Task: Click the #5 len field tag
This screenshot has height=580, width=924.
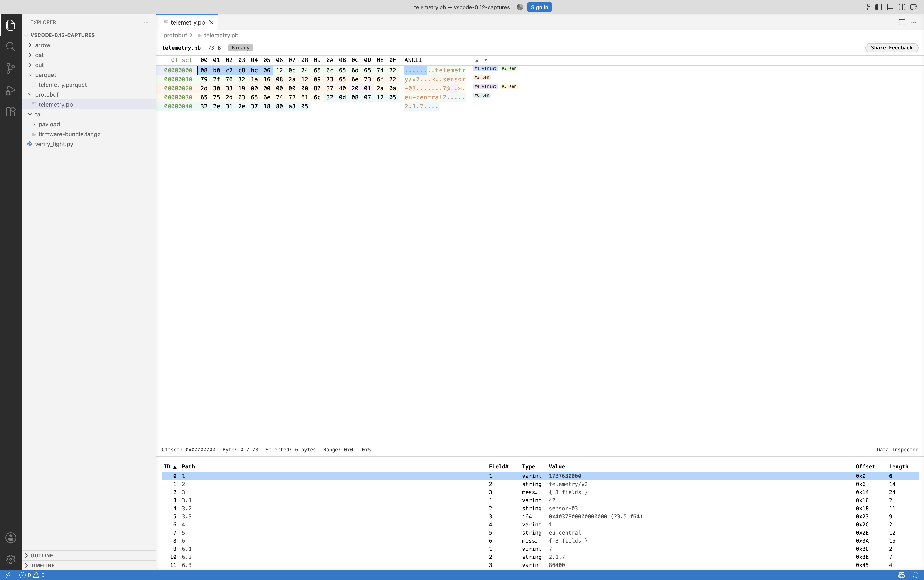Action: pos(509,86)
